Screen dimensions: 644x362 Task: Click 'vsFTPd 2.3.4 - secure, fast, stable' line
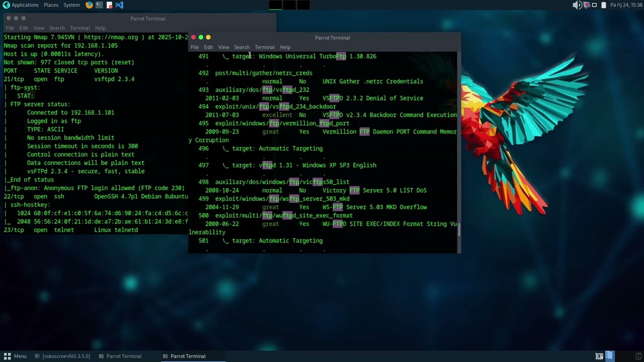[x=86, y=171]
